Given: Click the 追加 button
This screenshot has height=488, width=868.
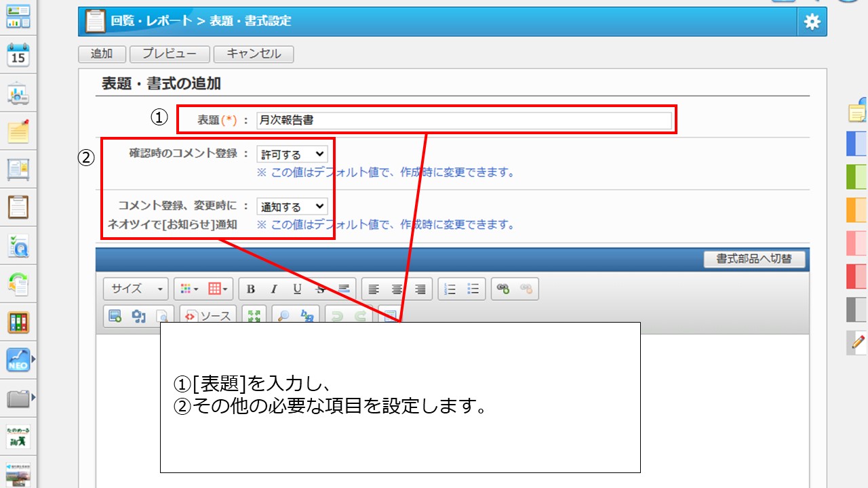Looking at the screenshot, I should (102, 54).
